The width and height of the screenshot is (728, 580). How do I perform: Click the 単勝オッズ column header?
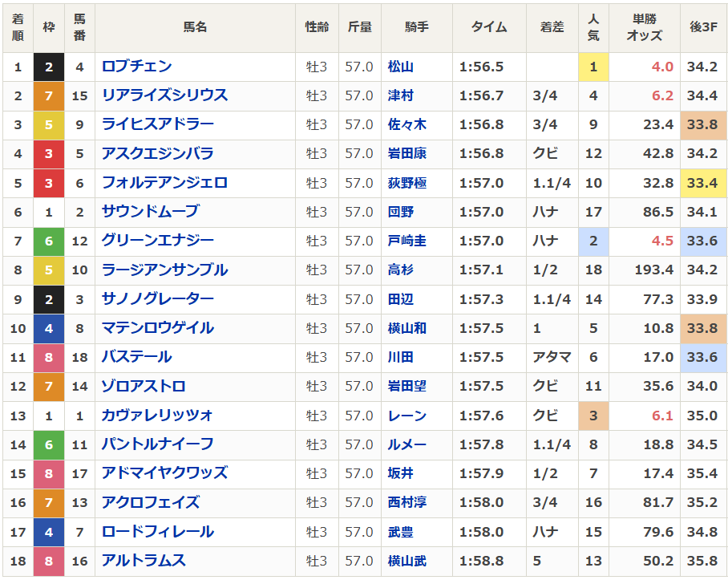(645, 27)
